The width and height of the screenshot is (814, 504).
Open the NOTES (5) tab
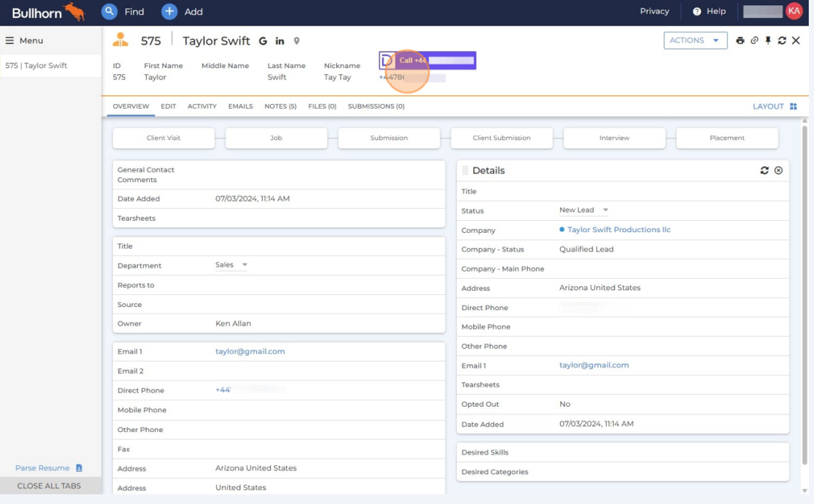tap(280, 106)
